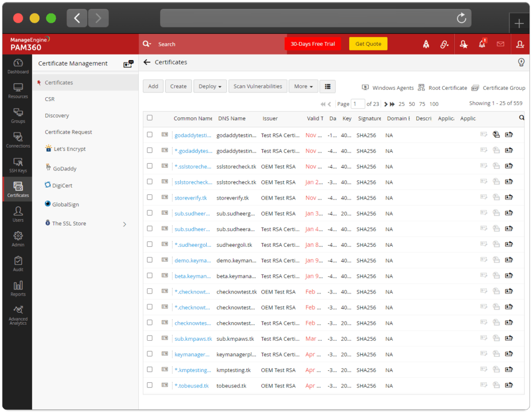Open the DigiCert menu item
Screen dimensions: 532x412
tap(59, 185)
